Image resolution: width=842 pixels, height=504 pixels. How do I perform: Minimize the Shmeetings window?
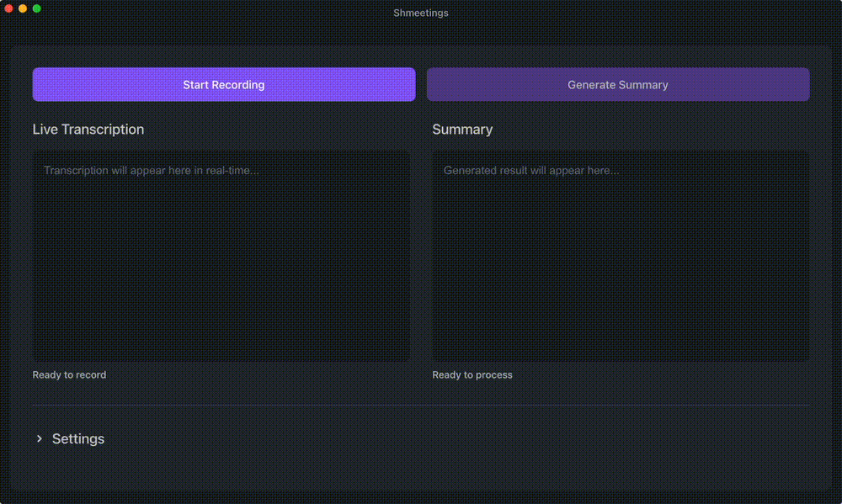[x=23, y=8]
